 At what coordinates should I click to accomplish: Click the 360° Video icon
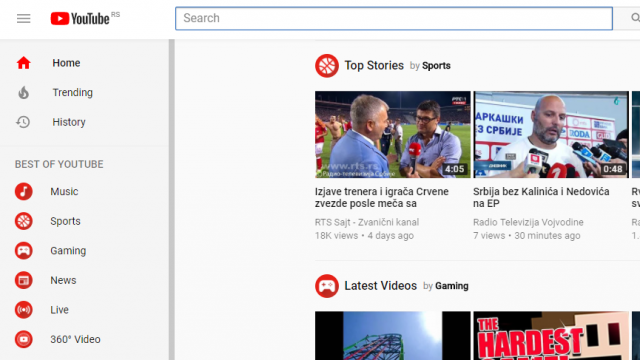click(x=24, y=339)
